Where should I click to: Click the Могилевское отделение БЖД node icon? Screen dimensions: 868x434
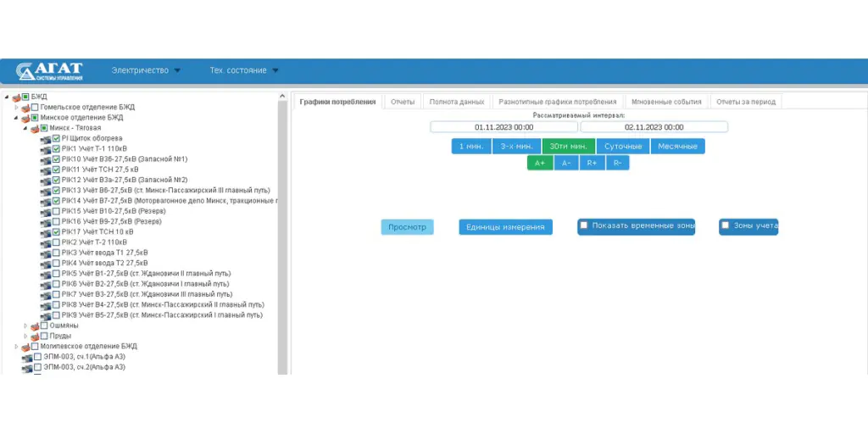click(x=25, y=347)
